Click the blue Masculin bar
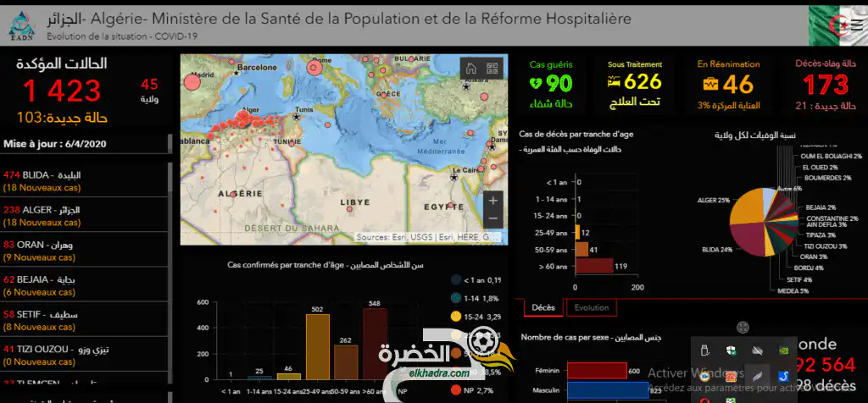Screen dimensions: 868x403 608,390
